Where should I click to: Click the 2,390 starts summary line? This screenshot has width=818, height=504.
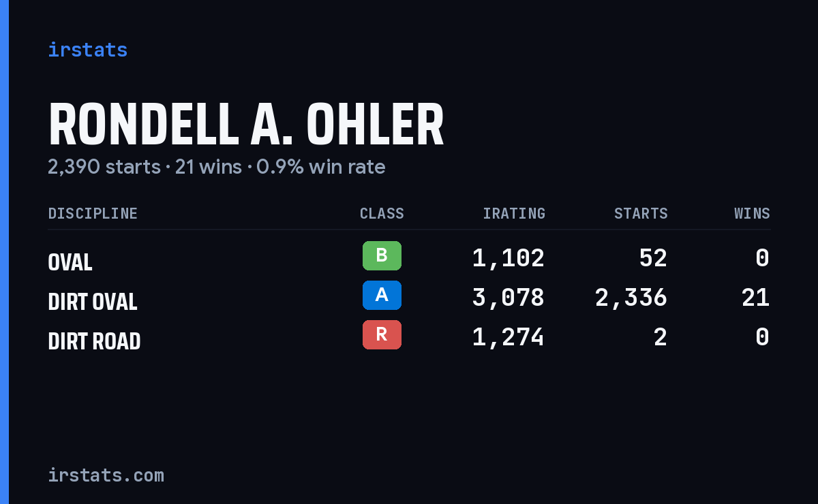217,167
